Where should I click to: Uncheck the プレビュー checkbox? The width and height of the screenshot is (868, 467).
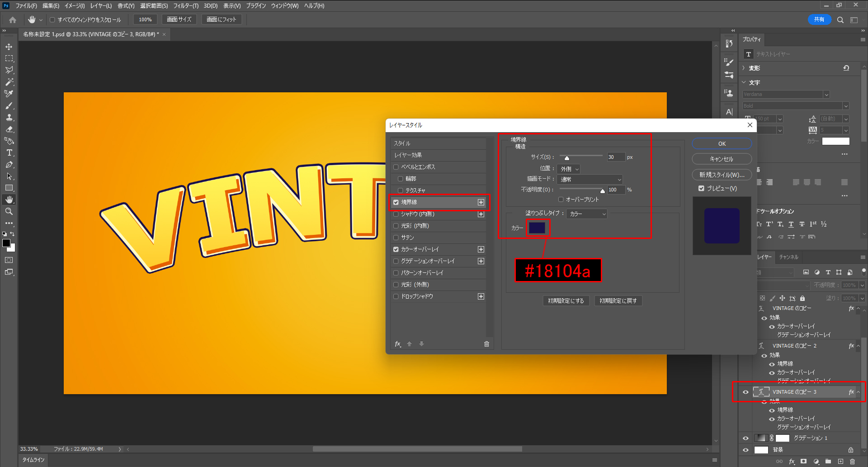[x=701, y=188]
